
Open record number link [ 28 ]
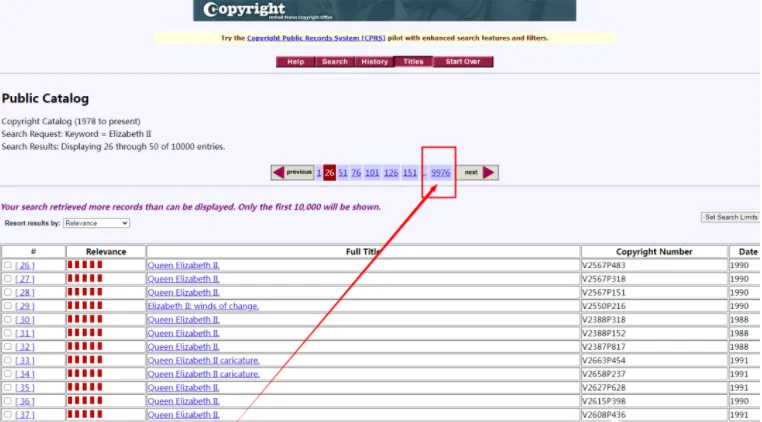[x=25, y=293]
